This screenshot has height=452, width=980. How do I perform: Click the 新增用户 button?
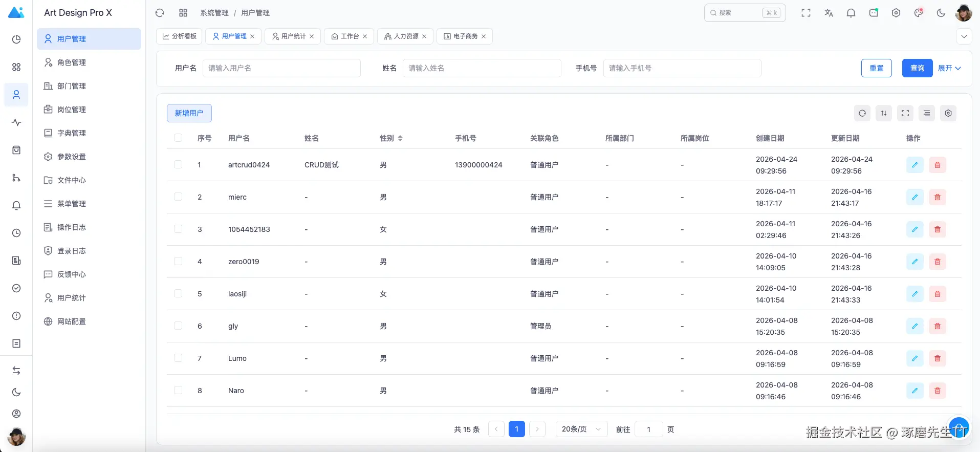tap(189, 113)
